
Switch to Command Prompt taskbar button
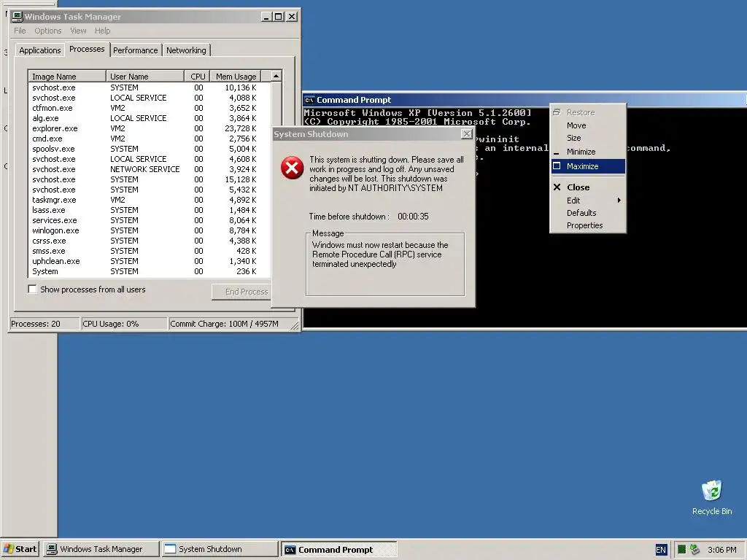338,549
